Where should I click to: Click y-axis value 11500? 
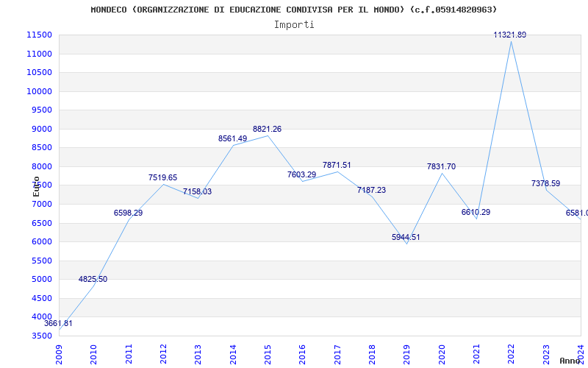click(39, 35)
